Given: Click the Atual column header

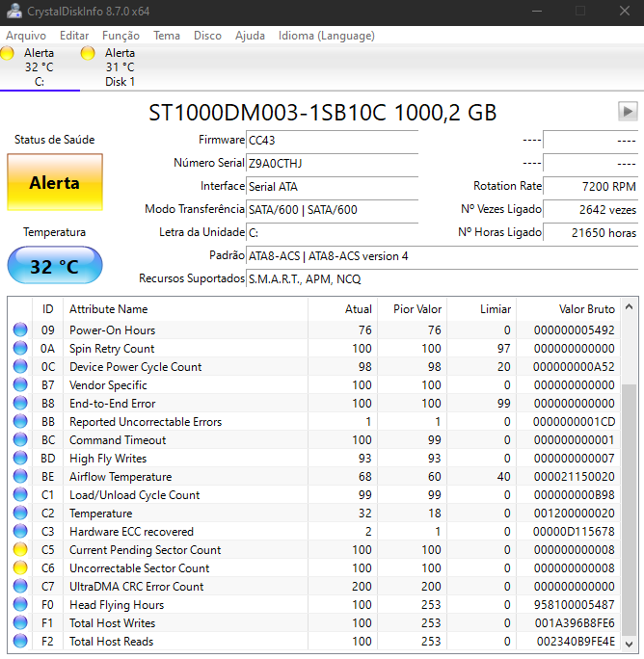Looking at the screenshot, I should click(343, 309).
